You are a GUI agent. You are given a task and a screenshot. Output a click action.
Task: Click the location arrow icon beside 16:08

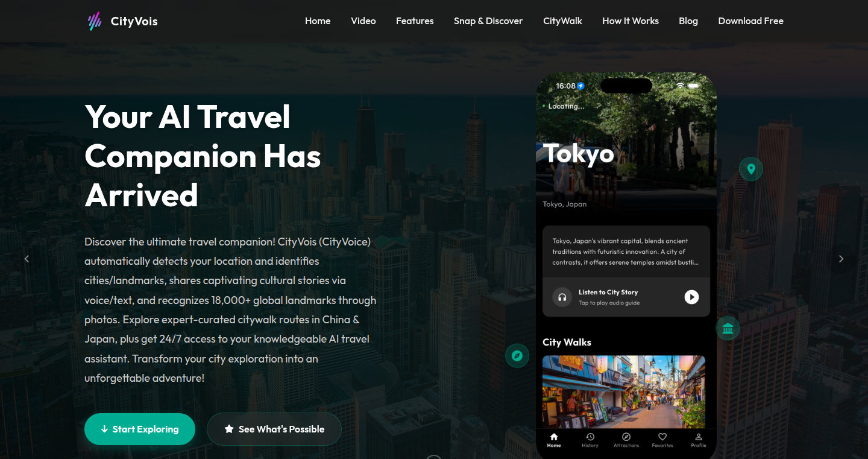580,86
